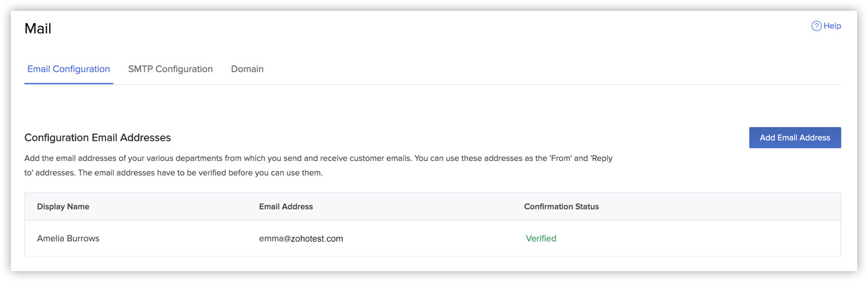Go to the Domain tab
868x282 pixels.
247,69
